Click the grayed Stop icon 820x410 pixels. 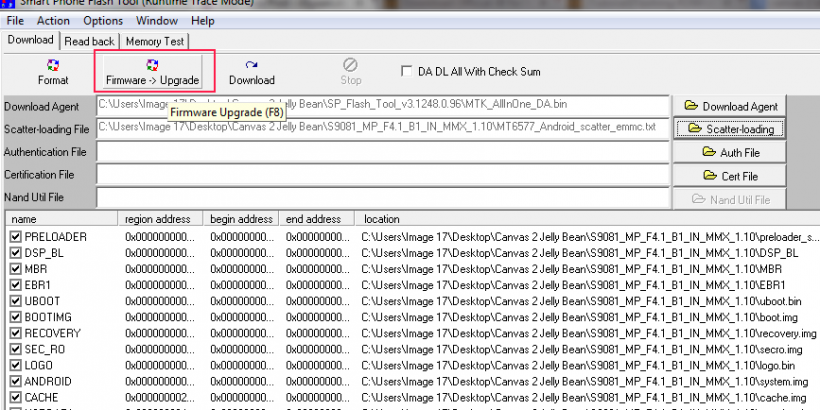pyautogui.click(x=350, y=65)
